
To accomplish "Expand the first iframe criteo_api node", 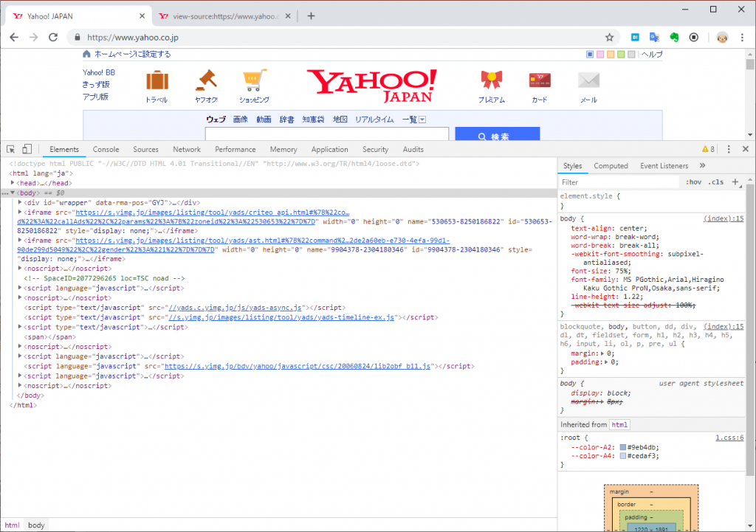I will pos(20,212).
